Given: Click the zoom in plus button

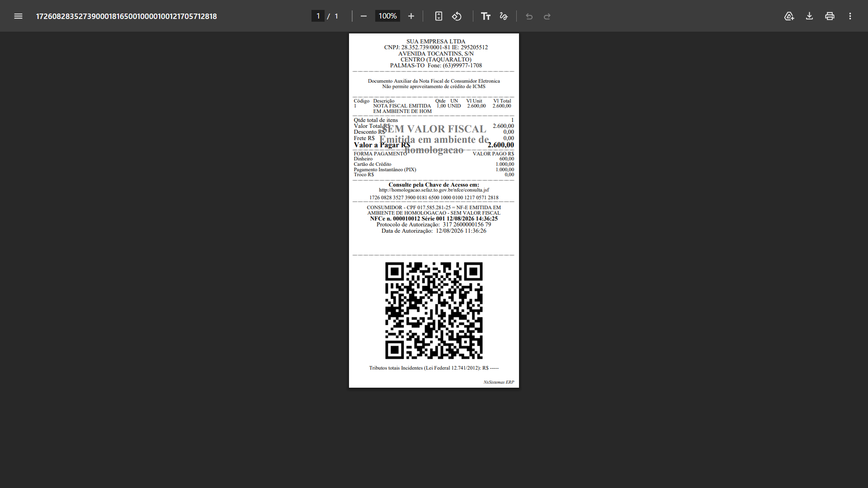Looking at the screenshot, I should [x=411, y=16].
